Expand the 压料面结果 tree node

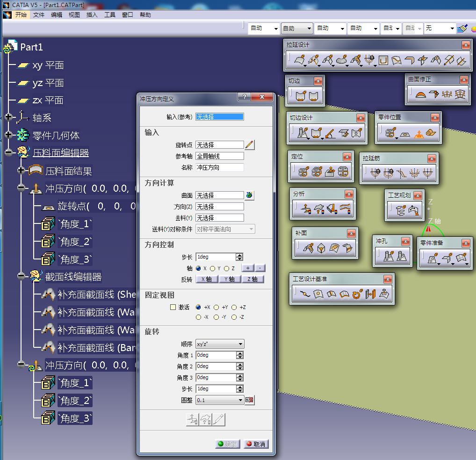(21, 170)
